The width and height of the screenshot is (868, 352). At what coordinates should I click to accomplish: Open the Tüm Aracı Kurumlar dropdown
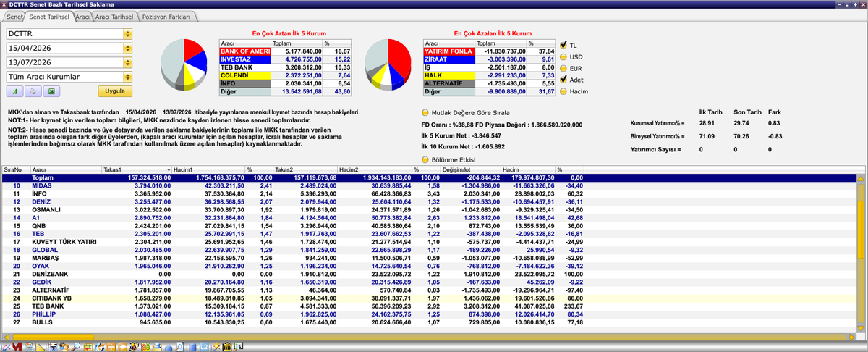pos(128,76)
